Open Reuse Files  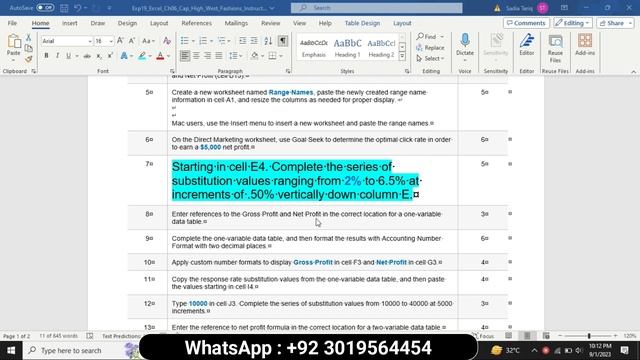tap(555, 48)
